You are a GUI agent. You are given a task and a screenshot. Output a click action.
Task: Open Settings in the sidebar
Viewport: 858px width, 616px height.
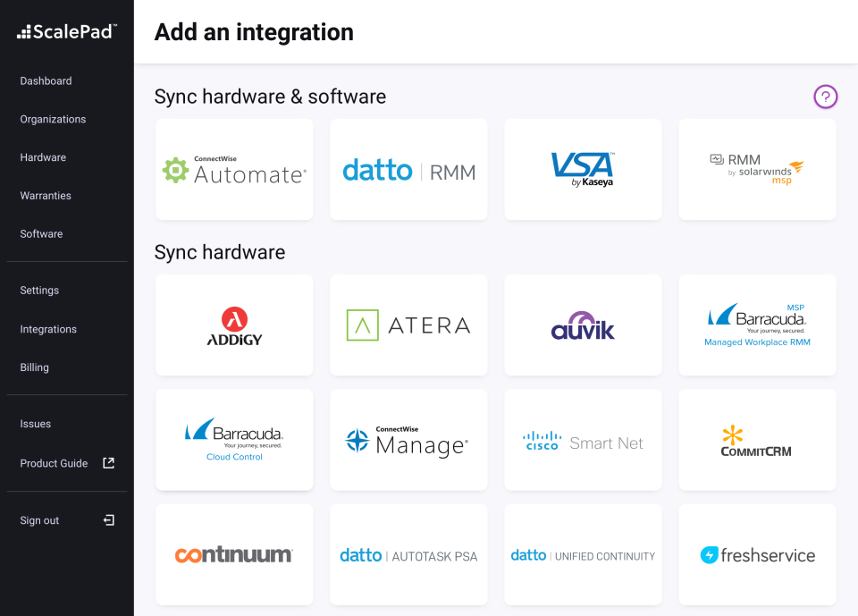click(x=39, y=291)
